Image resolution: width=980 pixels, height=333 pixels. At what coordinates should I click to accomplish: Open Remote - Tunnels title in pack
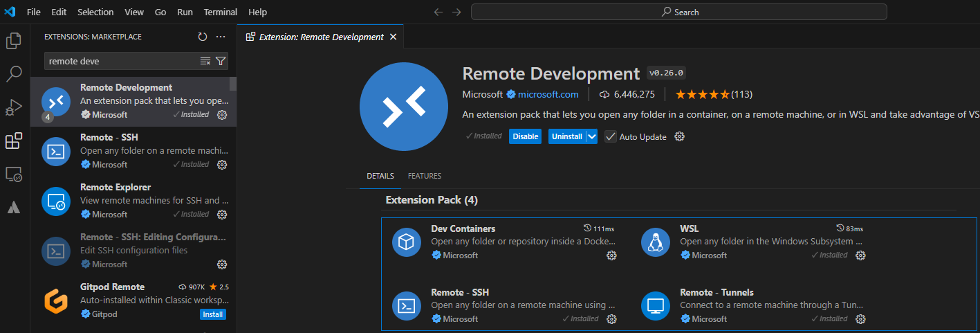(x=716, y=292)
